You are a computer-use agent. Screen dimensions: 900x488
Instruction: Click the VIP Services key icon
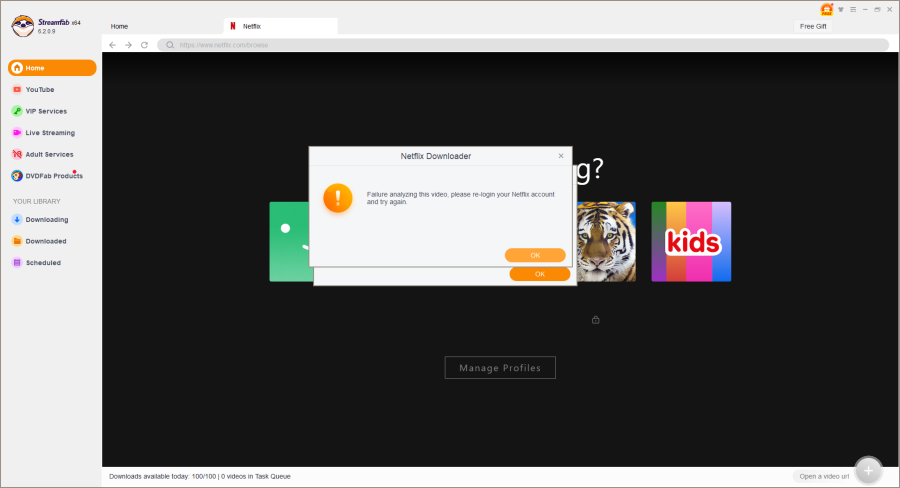tap(17, 111)
